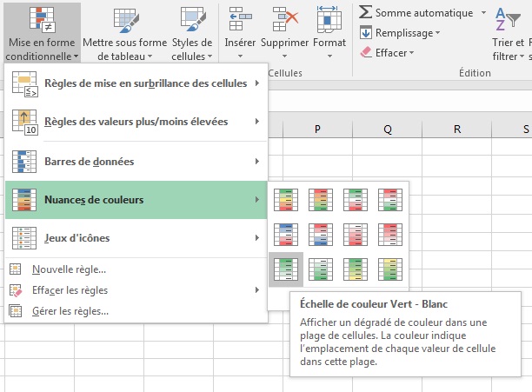Apply Green-Yellow color scale
This screenshot has width=532, height=392.
pyautogui.click(x=356, y=269)
